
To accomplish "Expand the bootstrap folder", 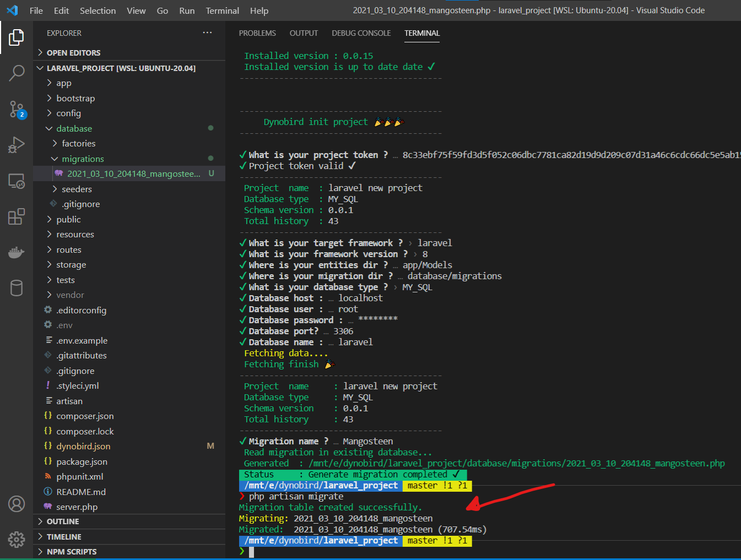I will point(129,99).
